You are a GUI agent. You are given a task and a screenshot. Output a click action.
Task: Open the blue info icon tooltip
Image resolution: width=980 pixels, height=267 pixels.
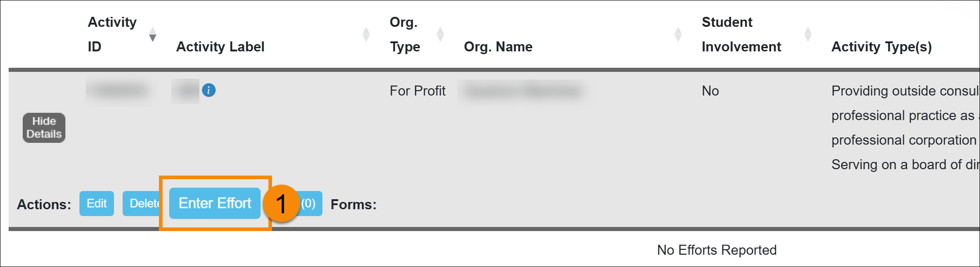point(208,90)
